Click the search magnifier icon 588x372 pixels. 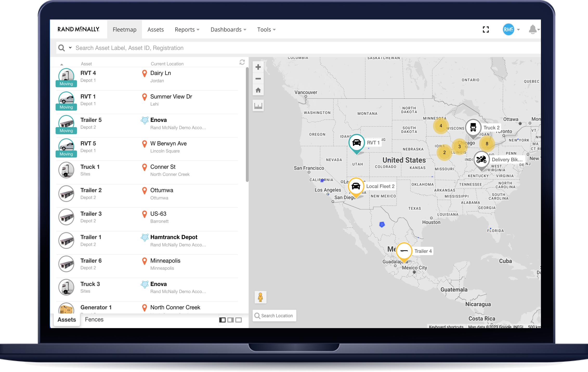click(62, 48)
